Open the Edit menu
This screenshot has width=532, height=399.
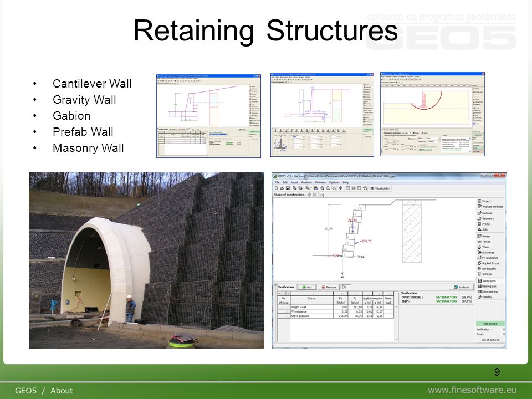click(285, 182)
